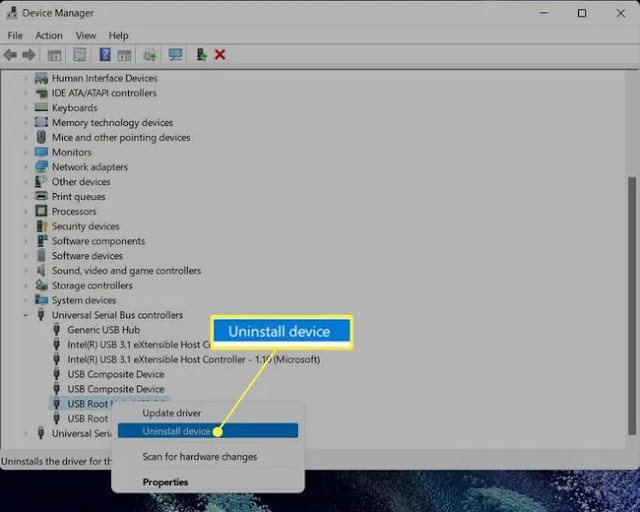Select the Storage controllers icon
The height and width of the screenshot is (512, 640).
[x=41, y=285]
